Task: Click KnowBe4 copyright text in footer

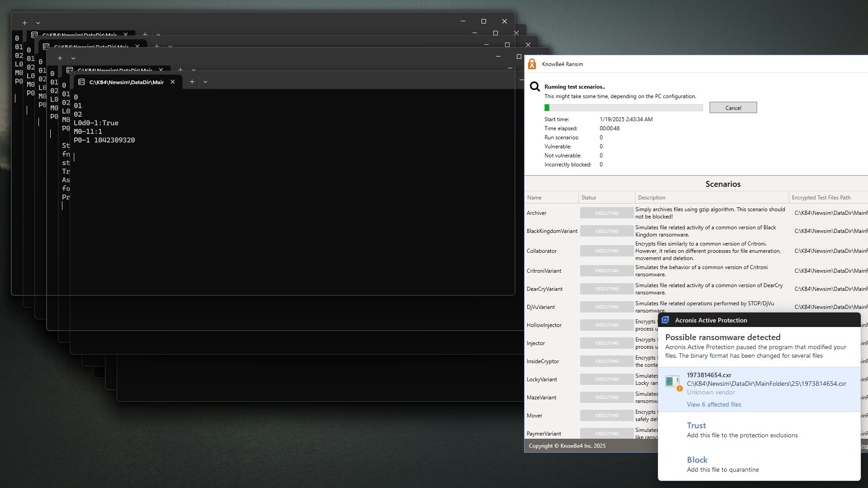Action: [x=567, y=446]
